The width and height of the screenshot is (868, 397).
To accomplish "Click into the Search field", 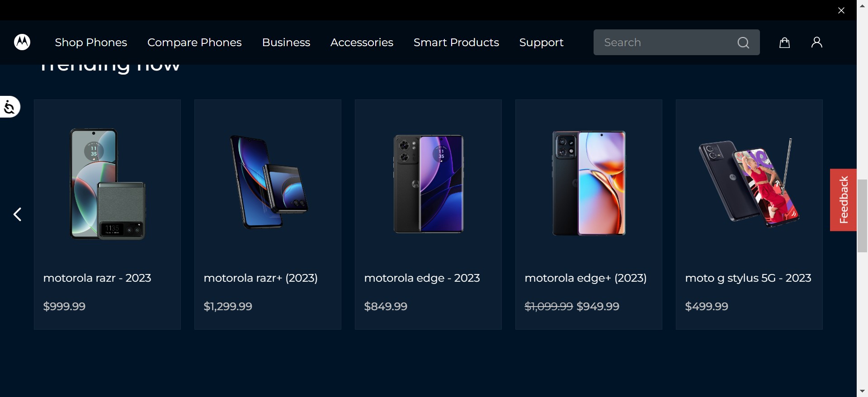I will (665, 43).
